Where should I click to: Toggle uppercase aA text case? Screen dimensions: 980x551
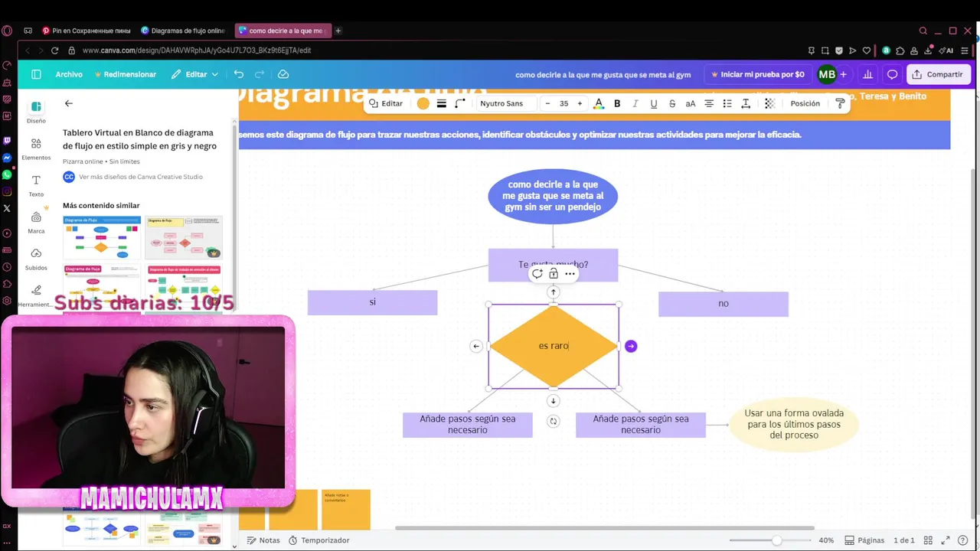click(x=691, y=103)
